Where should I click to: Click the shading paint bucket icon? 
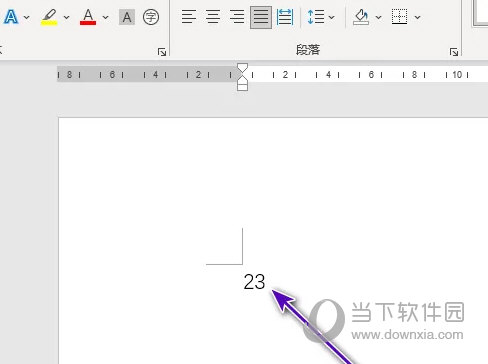pos(361,17)
